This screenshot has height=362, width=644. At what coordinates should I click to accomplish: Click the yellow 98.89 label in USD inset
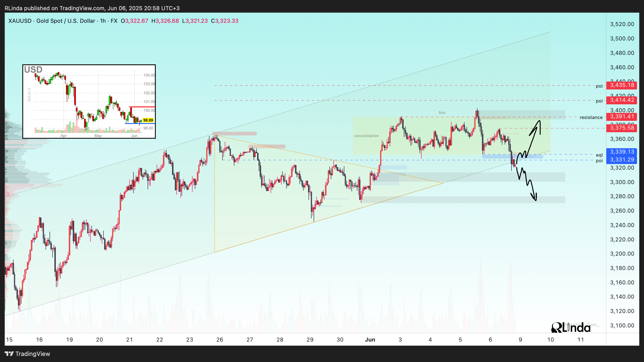(x=148, y=120)
